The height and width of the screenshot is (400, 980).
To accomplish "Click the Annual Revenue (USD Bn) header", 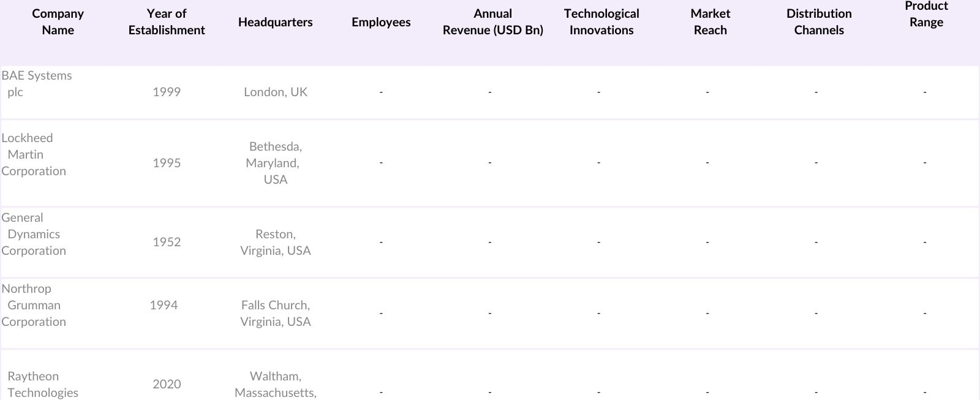I will (x=492, y=22).
